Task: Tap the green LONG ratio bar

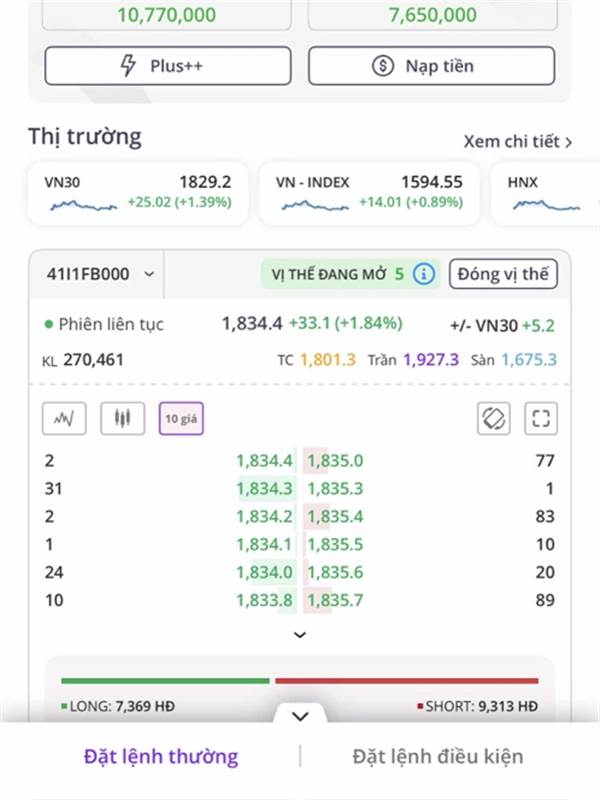Action: [165, 681]
